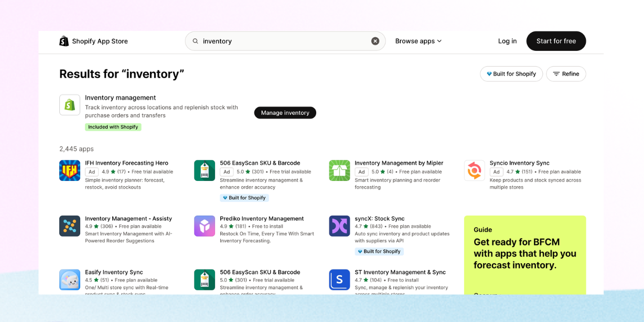
Task: Click the Results for "inventory" heading
Action: (122, 74)
